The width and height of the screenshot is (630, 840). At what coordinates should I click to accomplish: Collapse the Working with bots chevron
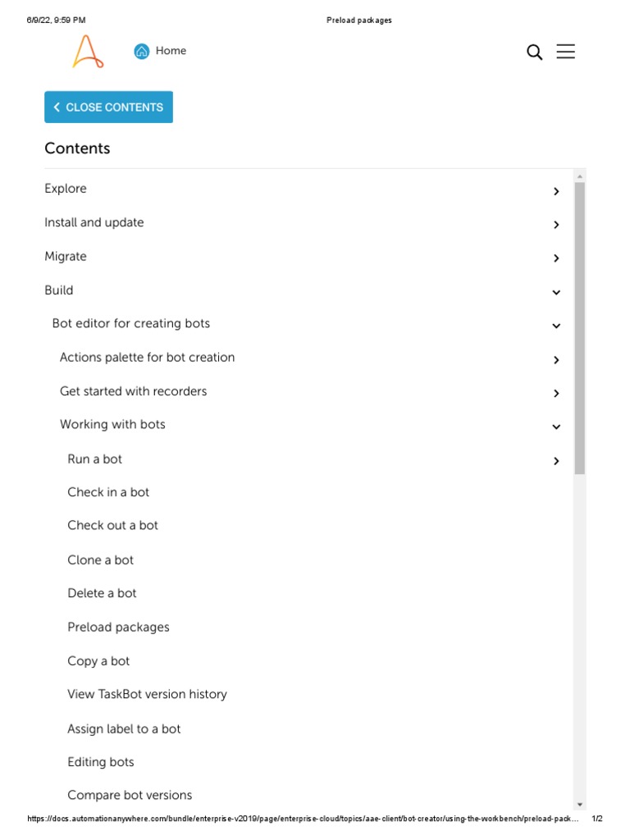click(x=556, y=427)
